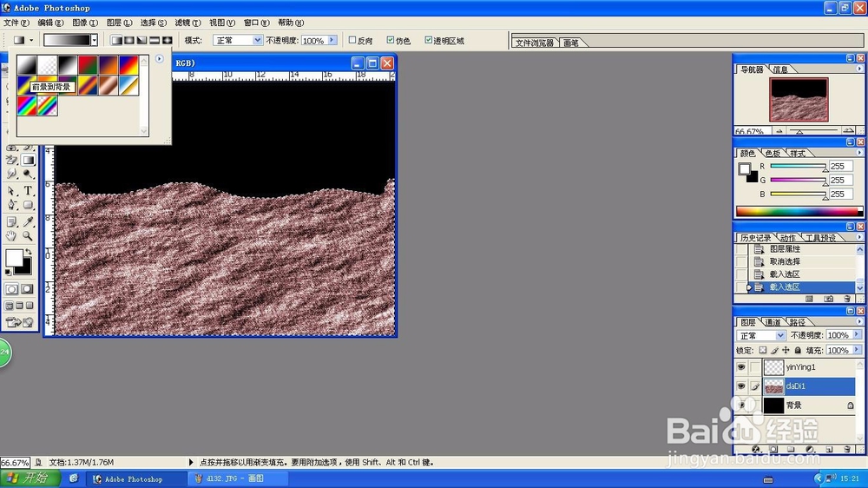This screenshot has width=868, height=488.
Task: Switch to 路径 tab
Action: (x=797, y=322)
